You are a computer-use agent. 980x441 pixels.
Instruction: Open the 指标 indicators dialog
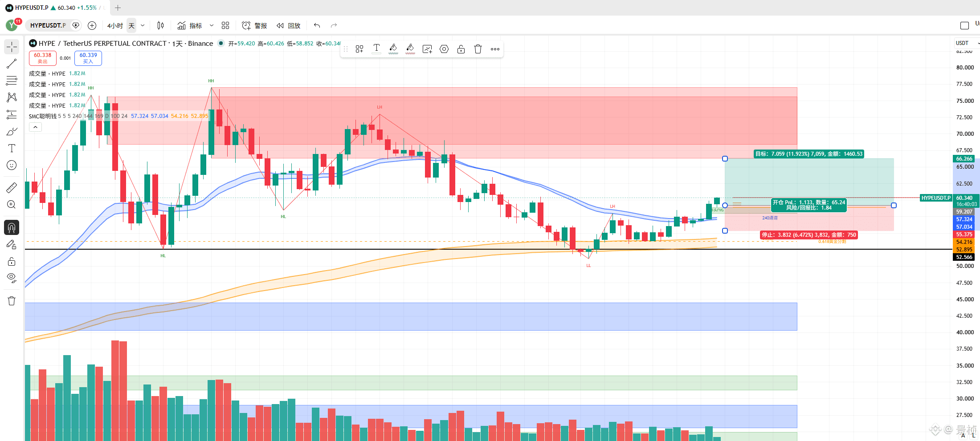tap(190, 25)
